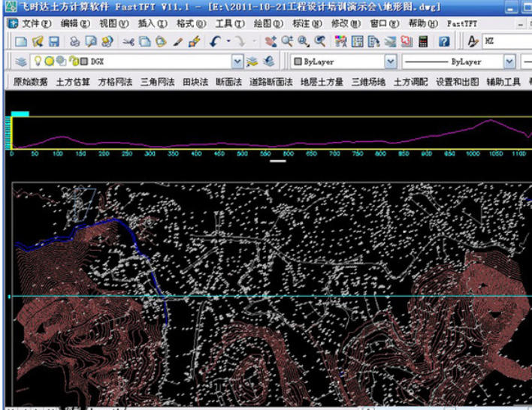Click the 土方调配 toolbar button
Image resolution: width=532 pixels, height=410 pixels.
(412, 82)
